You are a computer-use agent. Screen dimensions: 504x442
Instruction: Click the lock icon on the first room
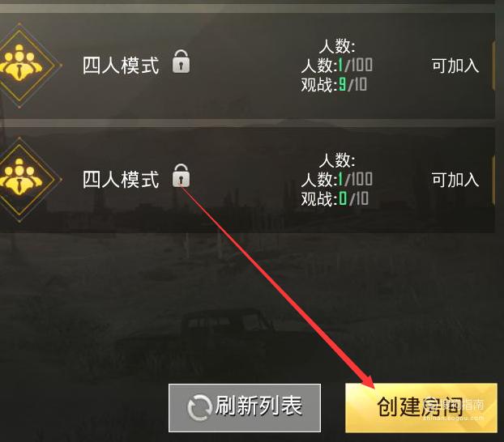coord(181,62)
